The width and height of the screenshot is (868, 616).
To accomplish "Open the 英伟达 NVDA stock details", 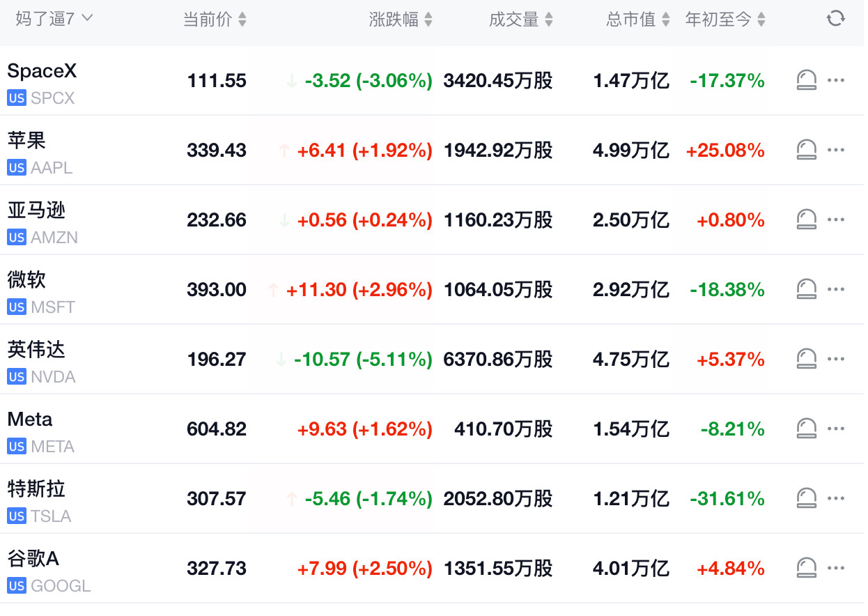I will 432,360.
